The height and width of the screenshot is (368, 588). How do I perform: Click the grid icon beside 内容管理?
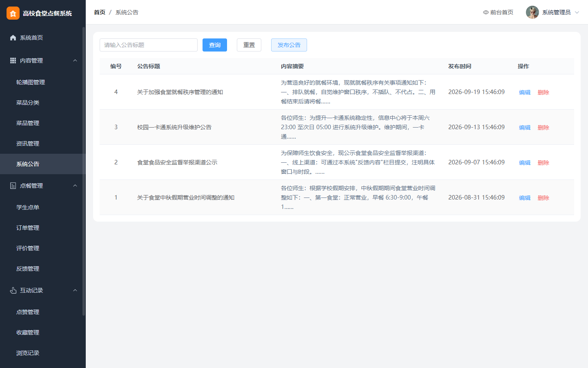click(x=13, y=61)
